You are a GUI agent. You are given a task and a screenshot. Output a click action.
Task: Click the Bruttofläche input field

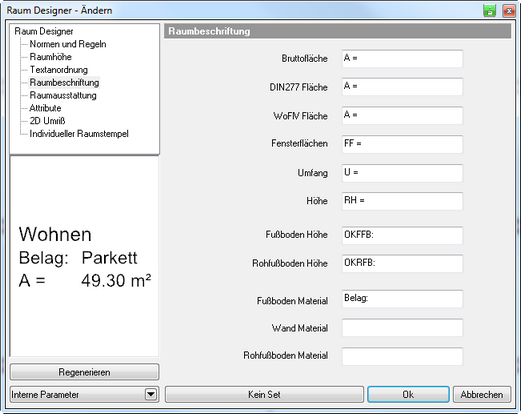point(402,59)
